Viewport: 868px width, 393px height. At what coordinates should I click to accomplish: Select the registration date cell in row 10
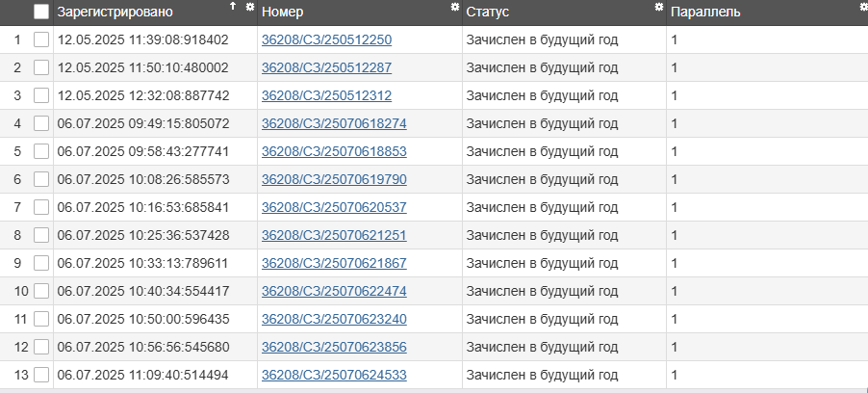tap(143, 291)
